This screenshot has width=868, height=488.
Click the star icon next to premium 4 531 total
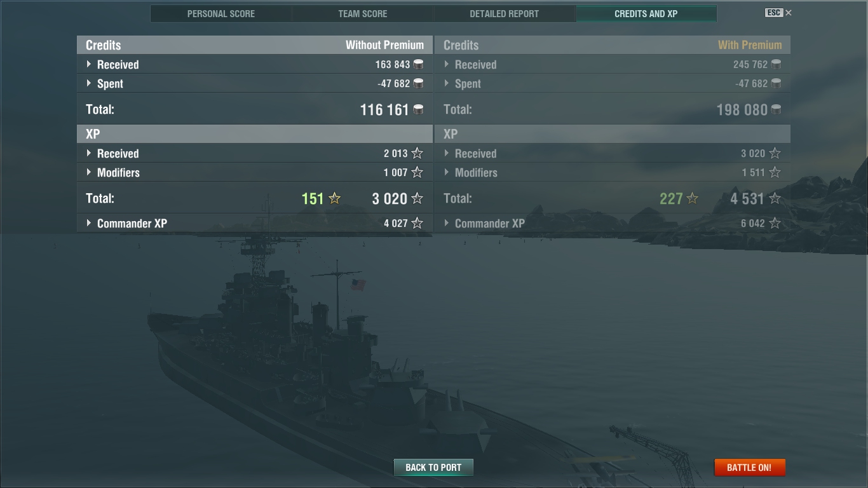click(775, 198)
